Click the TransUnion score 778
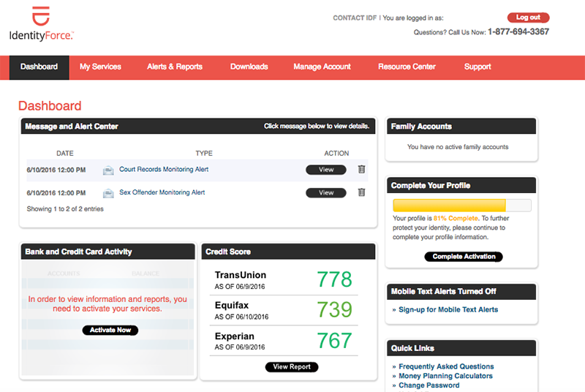Image resolution: width=585 pixels, height=392 pixels. click(334, 279)
